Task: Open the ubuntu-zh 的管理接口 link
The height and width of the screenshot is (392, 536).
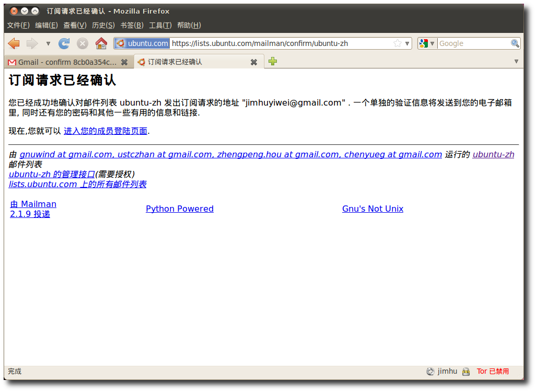Action: 52,175
